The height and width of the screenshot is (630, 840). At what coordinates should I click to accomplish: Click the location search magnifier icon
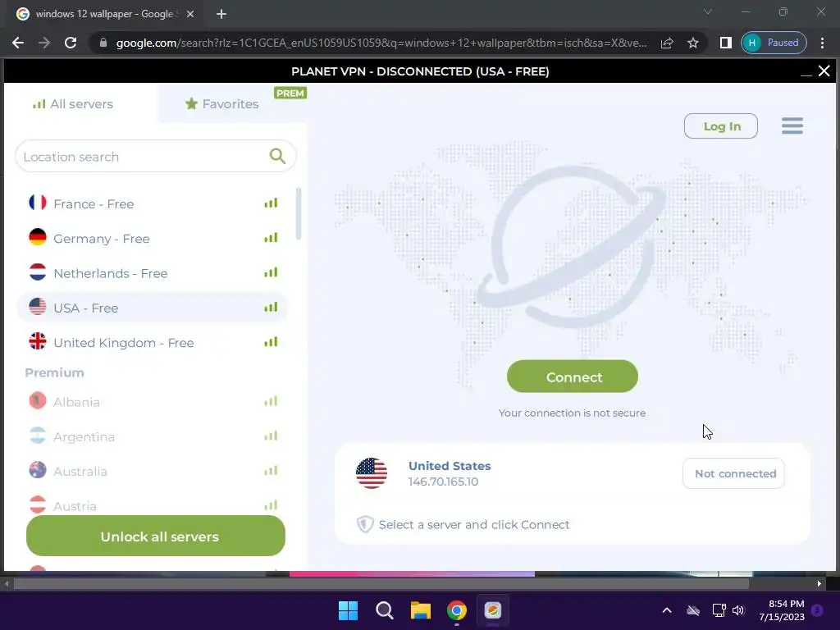(277, 156)
